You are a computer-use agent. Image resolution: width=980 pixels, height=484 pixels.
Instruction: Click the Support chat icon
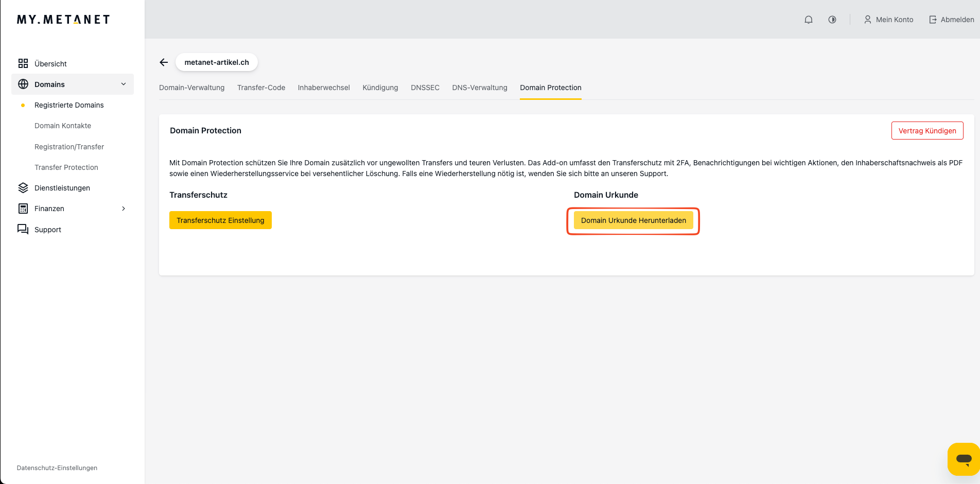(23, 229)
